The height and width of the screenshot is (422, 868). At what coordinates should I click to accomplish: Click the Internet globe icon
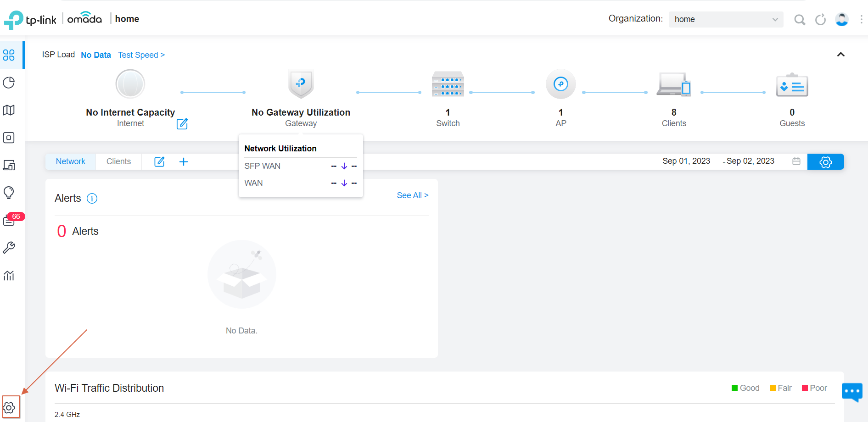coord(130,84)
